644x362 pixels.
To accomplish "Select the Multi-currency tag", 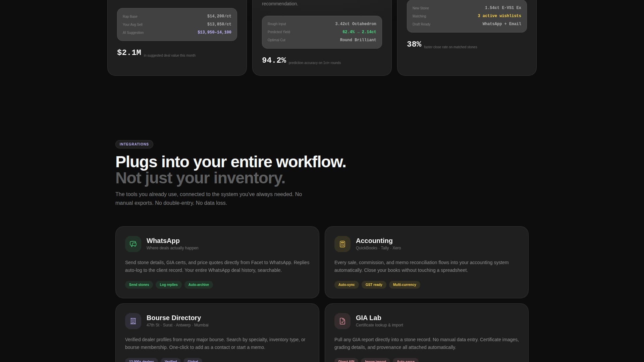I will pyautogui.click(x=405, y=285).
